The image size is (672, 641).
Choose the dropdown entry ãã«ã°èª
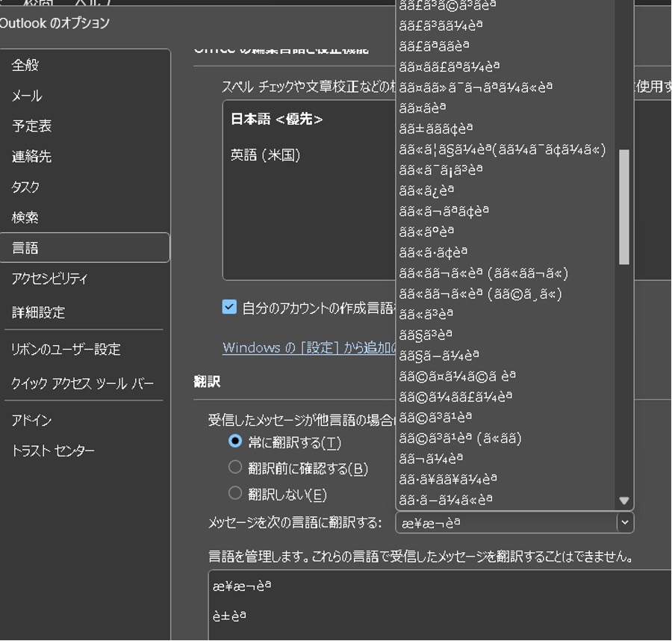click(426, 232)
